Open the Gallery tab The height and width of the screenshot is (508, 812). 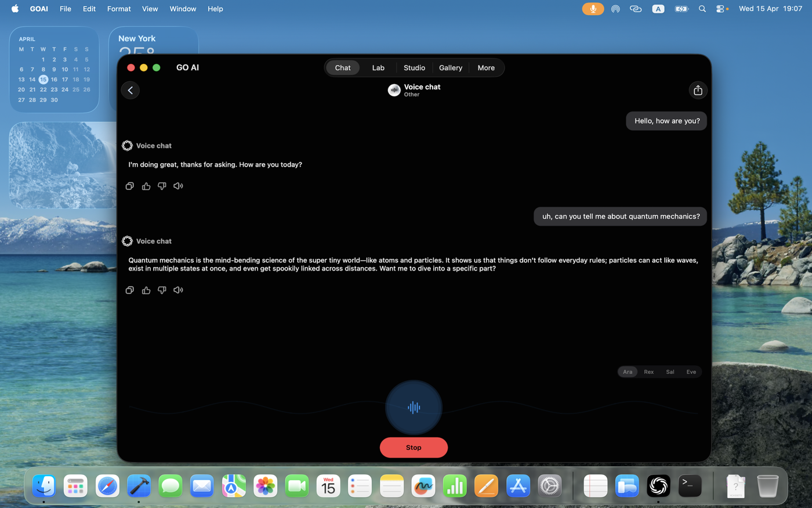click(x=451, y=67)
